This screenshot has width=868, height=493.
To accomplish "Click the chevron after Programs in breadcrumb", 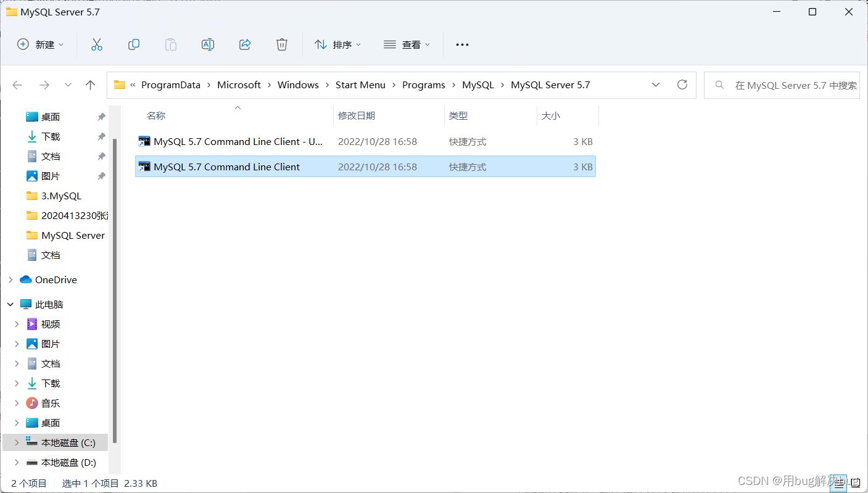I will click(453, 85).
